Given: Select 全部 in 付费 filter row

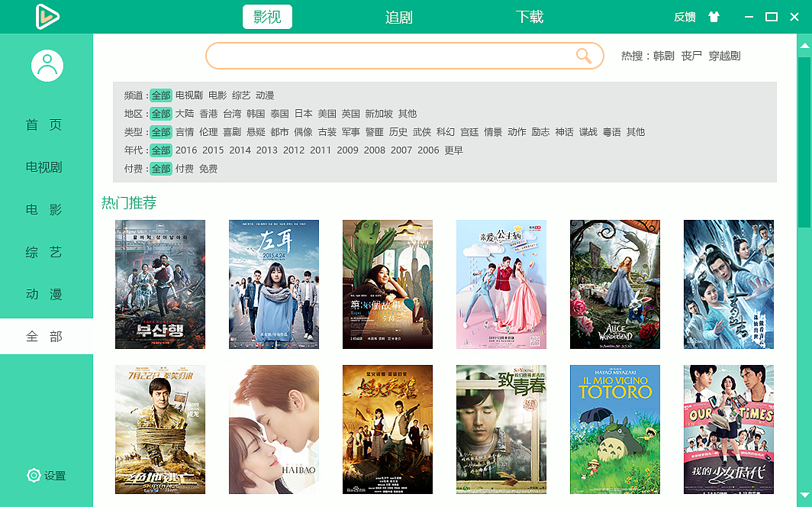Looking at the screenshot, I should tap(160, 169).
